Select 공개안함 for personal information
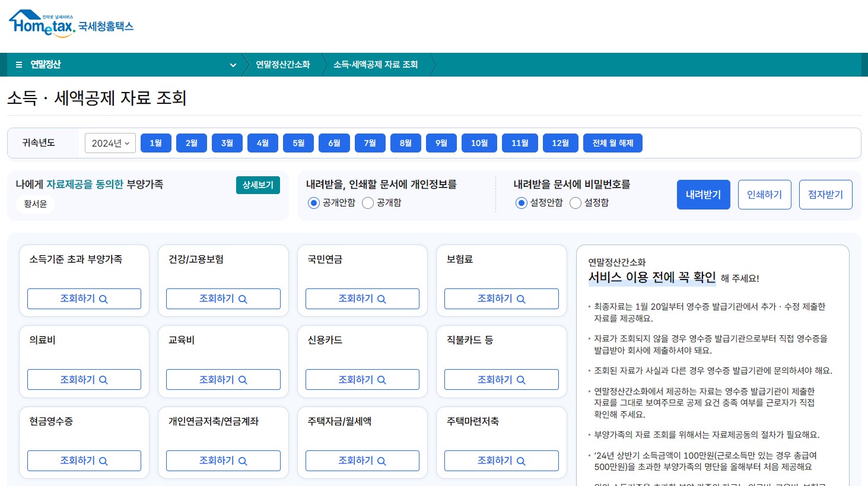The width and height of the screenshot is (868, 486). coord(313,203)
